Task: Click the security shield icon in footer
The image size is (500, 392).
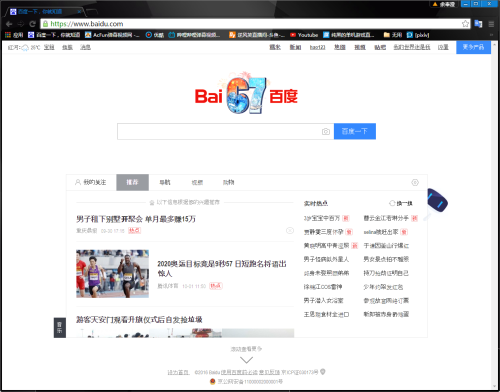Action: pos(323,372)
